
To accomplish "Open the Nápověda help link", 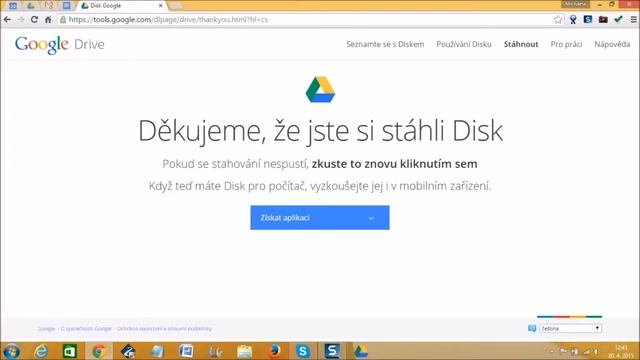I will pyautogui.click(x=612, y=44).
